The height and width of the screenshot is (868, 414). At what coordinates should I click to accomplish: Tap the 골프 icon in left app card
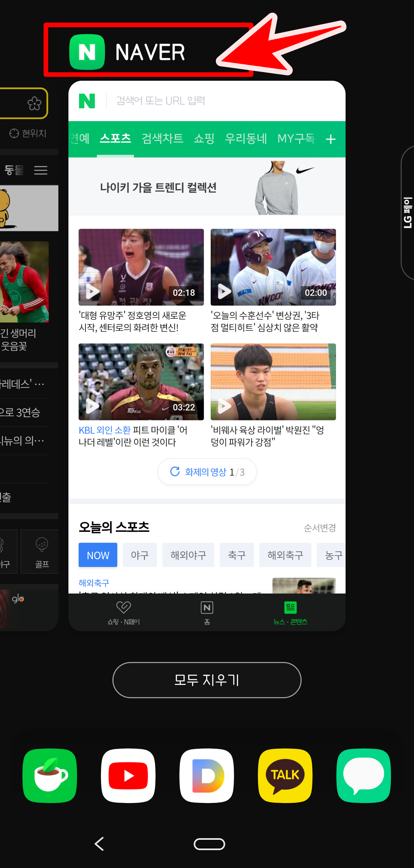[42, 551]
